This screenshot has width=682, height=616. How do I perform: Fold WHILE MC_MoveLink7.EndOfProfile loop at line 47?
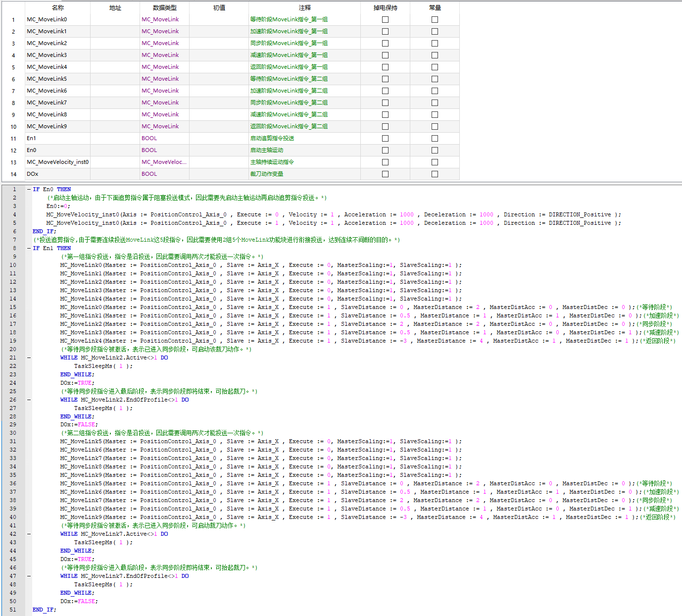29,576
